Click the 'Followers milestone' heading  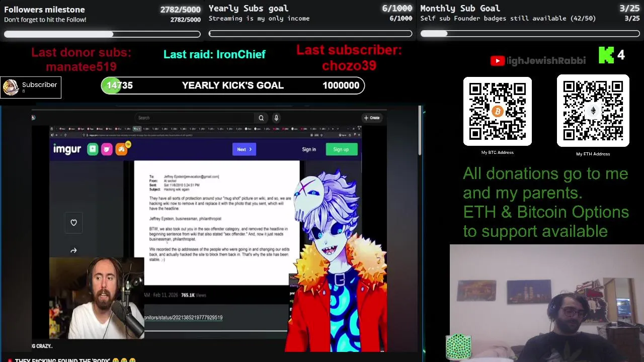pos(44,10)
